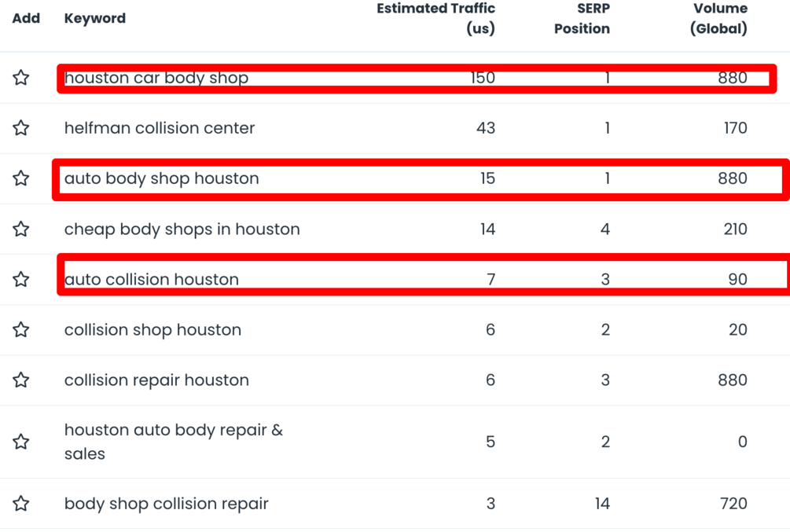The image size is (790, 532).
Task: Add star to 'collision repair houston'
Action: coord(21,380)
